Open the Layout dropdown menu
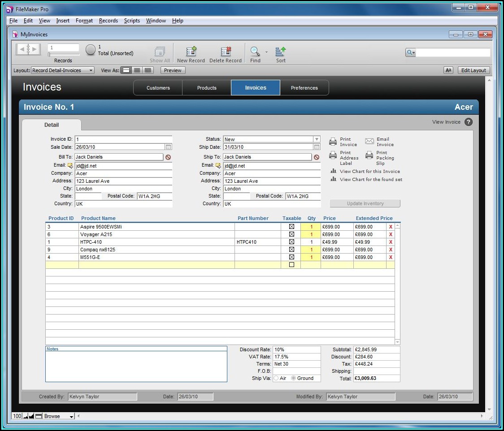The image size is (504, 431). click(x=63, y=70)
